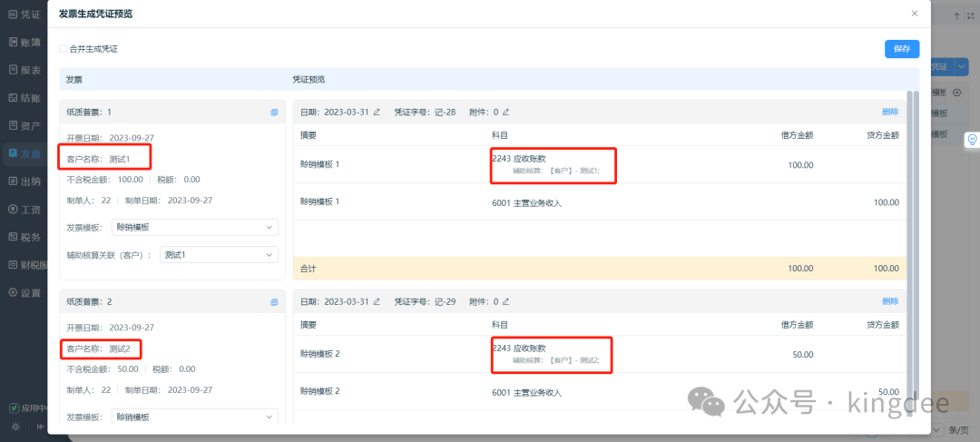The width and height of the screenshot is (980, 442).
Task: Open invoice details icon for 纸质普票 2
Action: click(274, 302)
